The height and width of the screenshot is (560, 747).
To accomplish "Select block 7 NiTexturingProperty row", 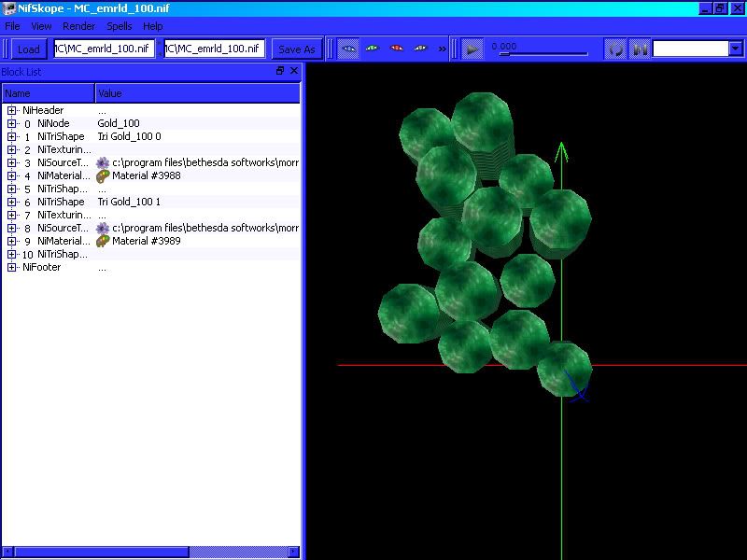I will tap(151, 216).
